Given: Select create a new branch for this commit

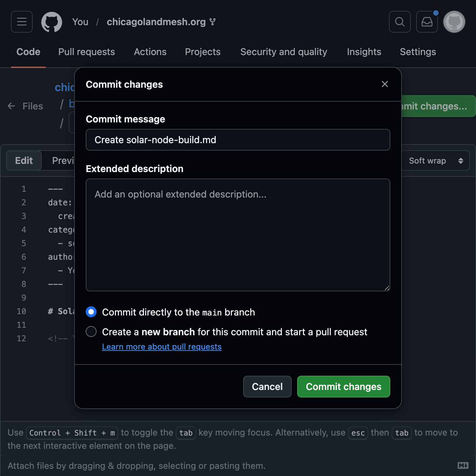Looking at the screenshot, I should pyautogui.click(x=91, y=331).
